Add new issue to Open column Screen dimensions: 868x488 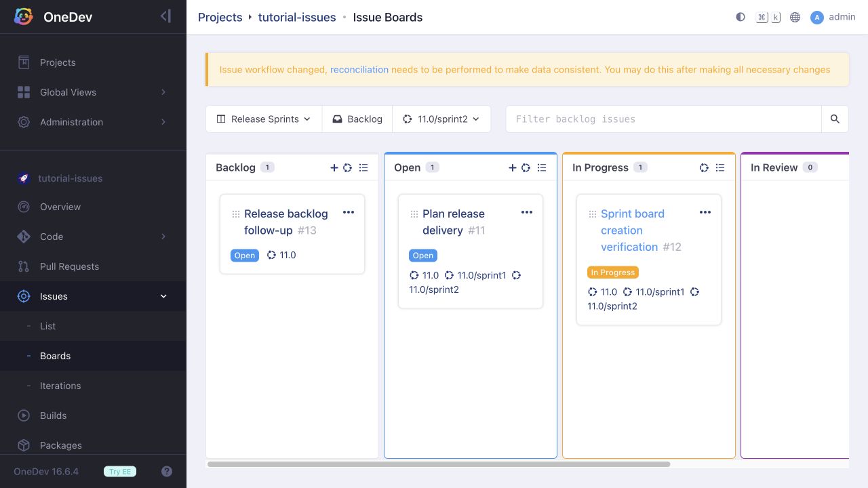(x=512, y=167)
